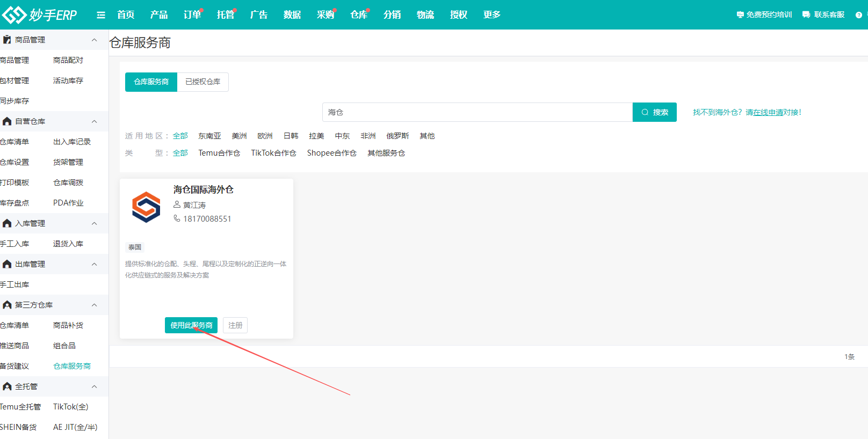Click the 第三方仓库 section icon
Screen dimensions: 868x439
click(7, 305)
